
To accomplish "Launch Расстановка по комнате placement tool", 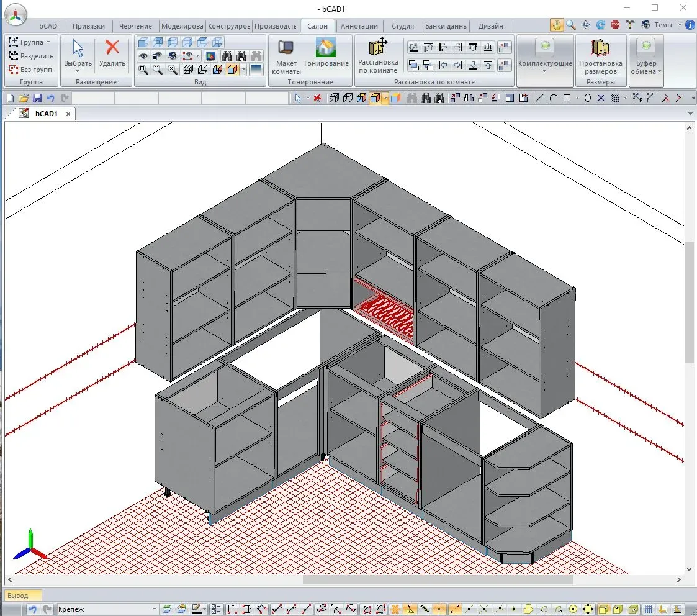I will coord(378,48).
